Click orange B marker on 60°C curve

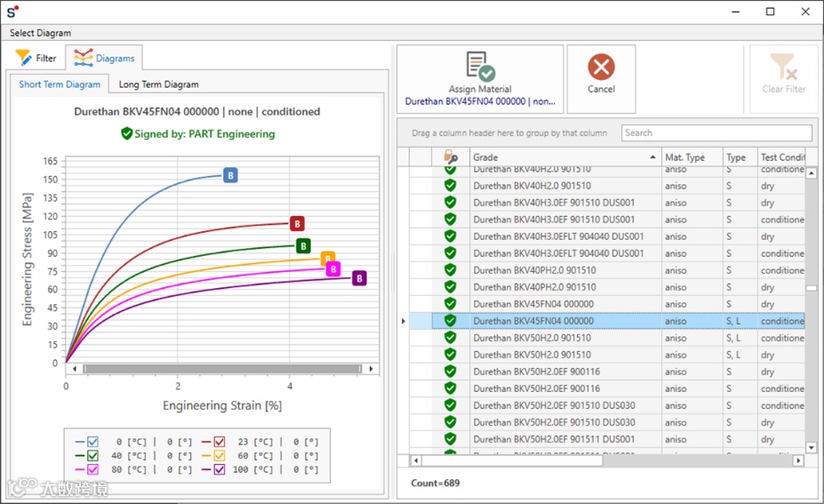pos(327,257)
